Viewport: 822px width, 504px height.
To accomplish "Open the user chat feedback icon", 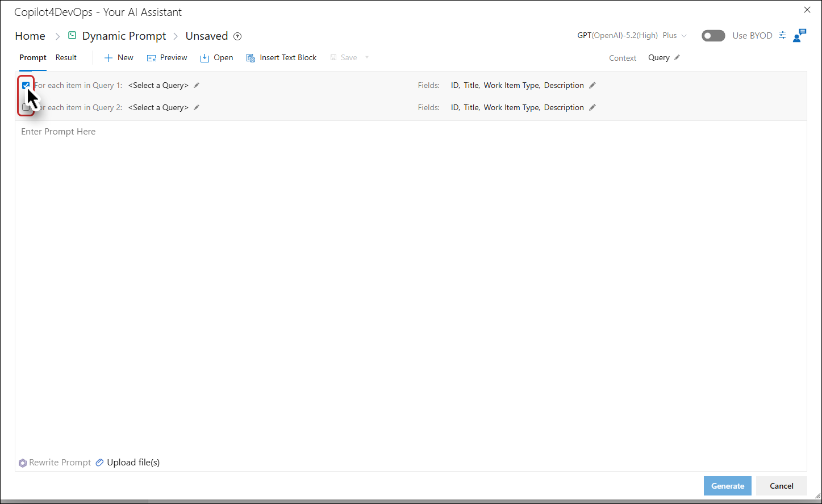I will pos(800,35).
